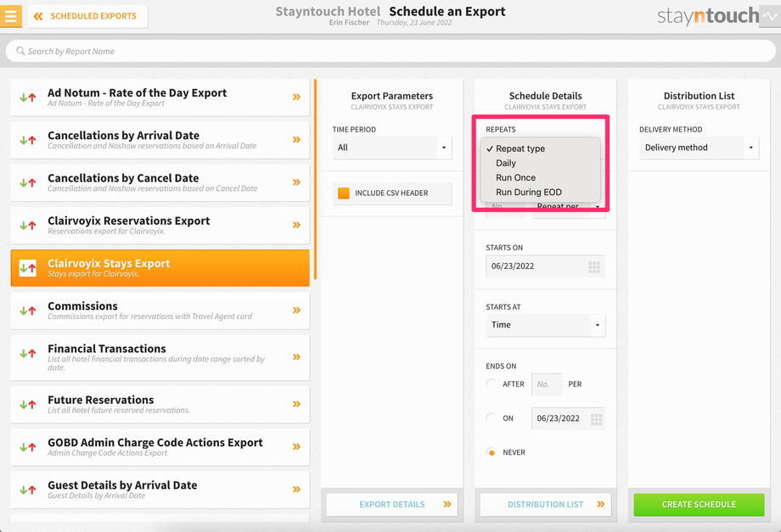Open chevron for Ad Notum Rate of the Day
Screen dimensions: 781x532
(x=297, y=97)
